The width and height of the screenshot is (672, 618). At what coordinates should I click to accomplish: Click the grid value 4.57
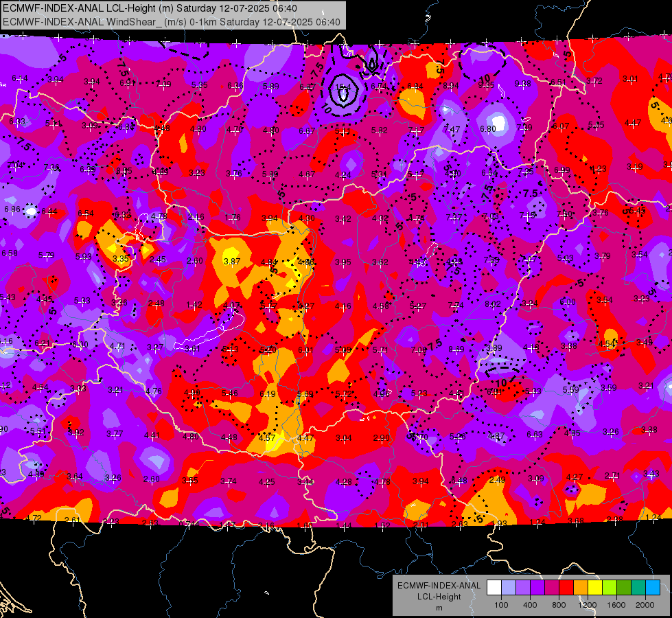point(267,437)
